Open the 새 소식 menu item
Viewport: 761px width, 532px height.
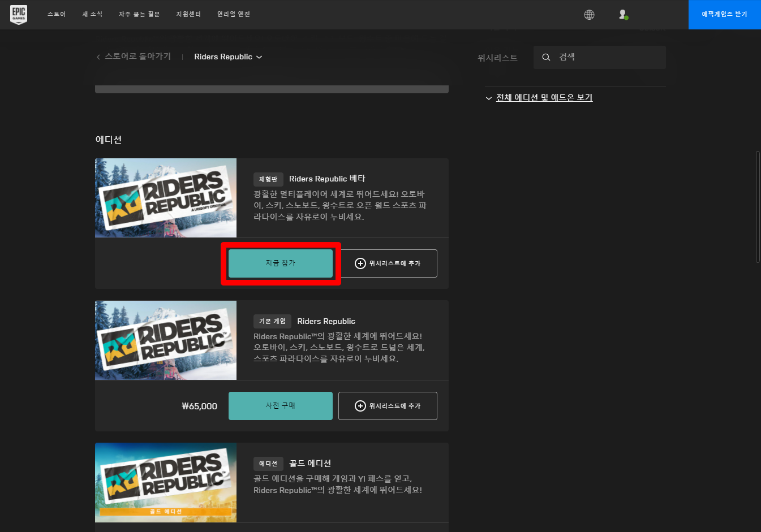pyautogui.click(x=92, y=14)
